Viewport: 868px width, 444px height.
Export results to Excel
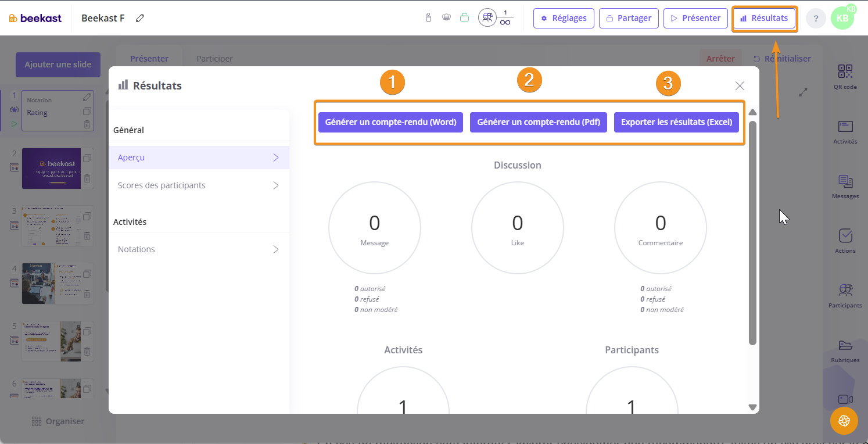[x=676, y=122]
